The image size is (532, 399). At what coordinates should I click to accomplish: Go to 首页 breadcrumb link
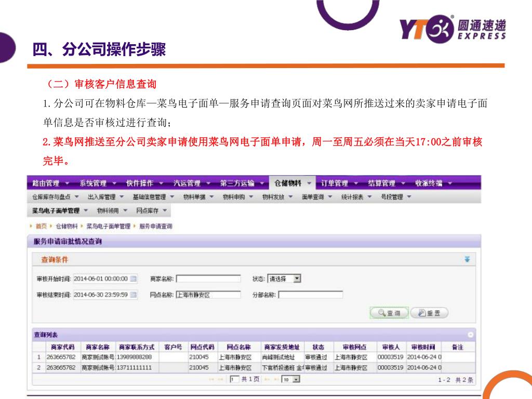41,226
